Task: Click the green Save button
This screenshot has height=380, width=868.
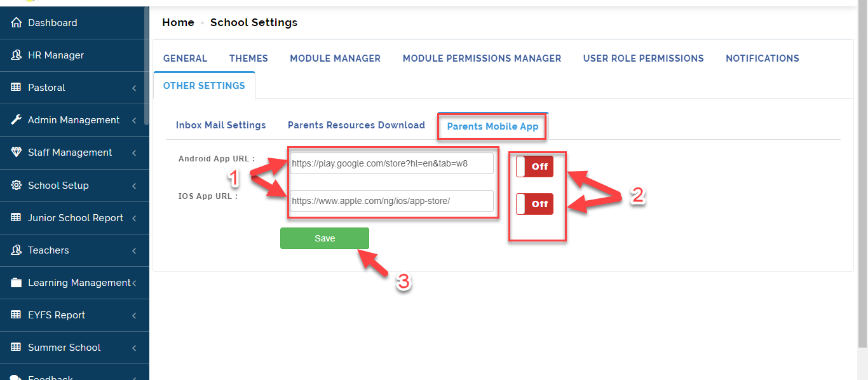Action: [325, 238]
